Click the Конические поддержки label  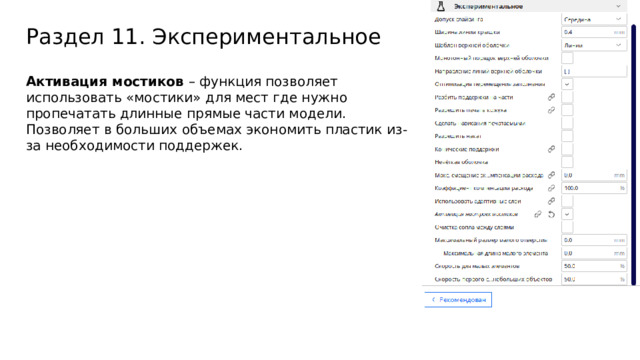[467, 149]
